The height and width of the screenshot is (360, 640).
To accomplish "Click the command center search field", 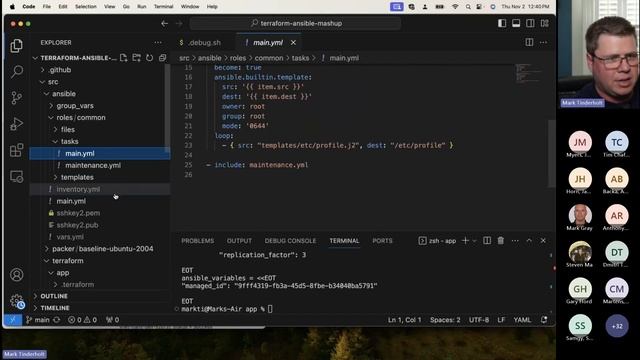I will click(296, 24).
